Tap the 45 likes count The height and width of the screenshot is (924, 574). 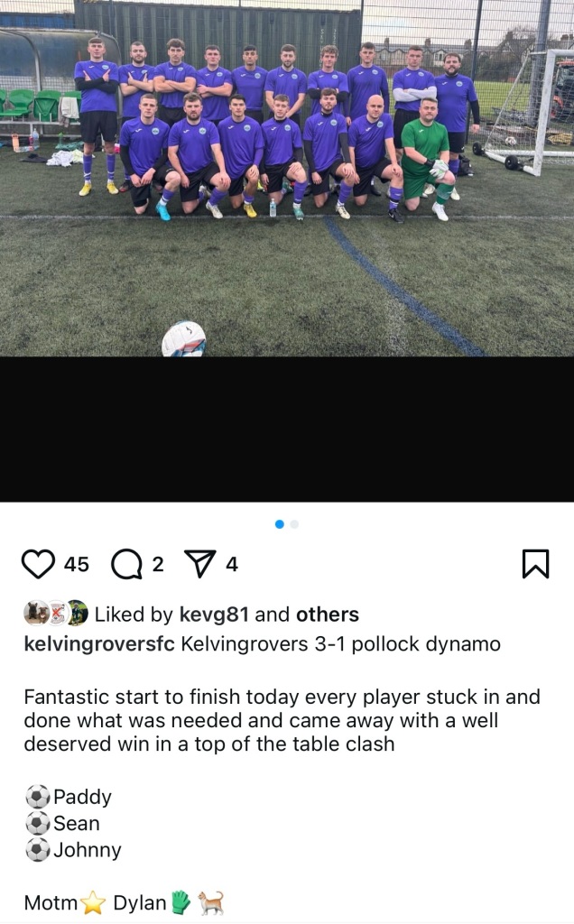click(76, 565)
